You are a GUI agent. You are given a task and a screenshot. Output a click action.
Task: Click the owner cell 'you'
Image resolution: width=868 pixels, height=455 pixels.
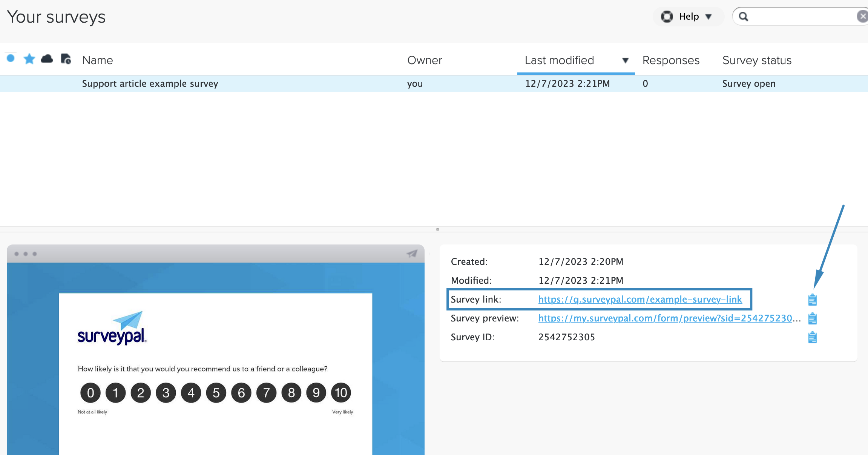(415, 84)
